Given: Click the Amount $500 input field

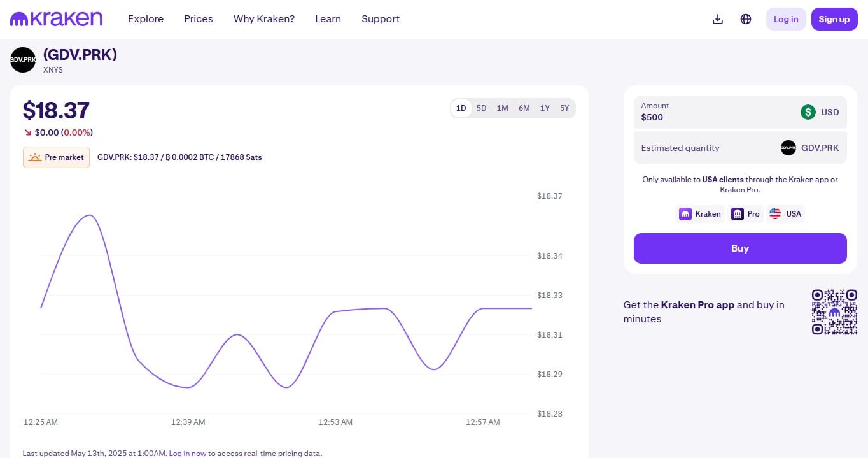Looking at the screenshot, I should click(x=740, y=112).
